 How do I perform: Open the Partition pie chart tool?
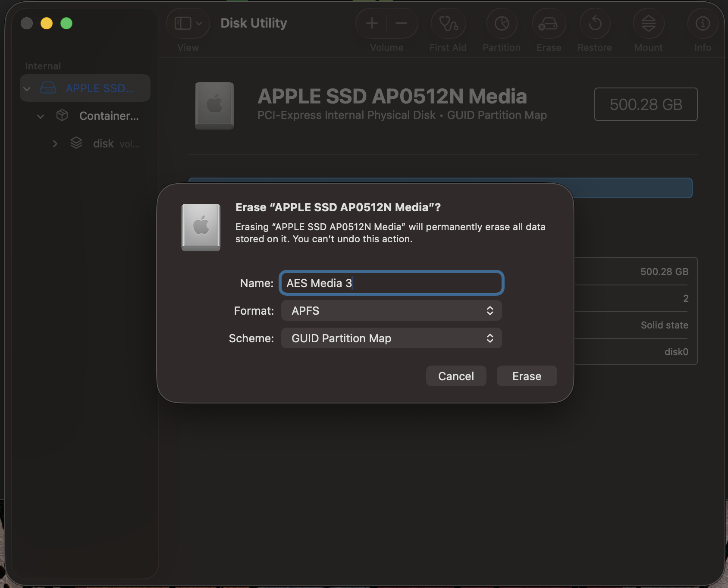(502, 24)
